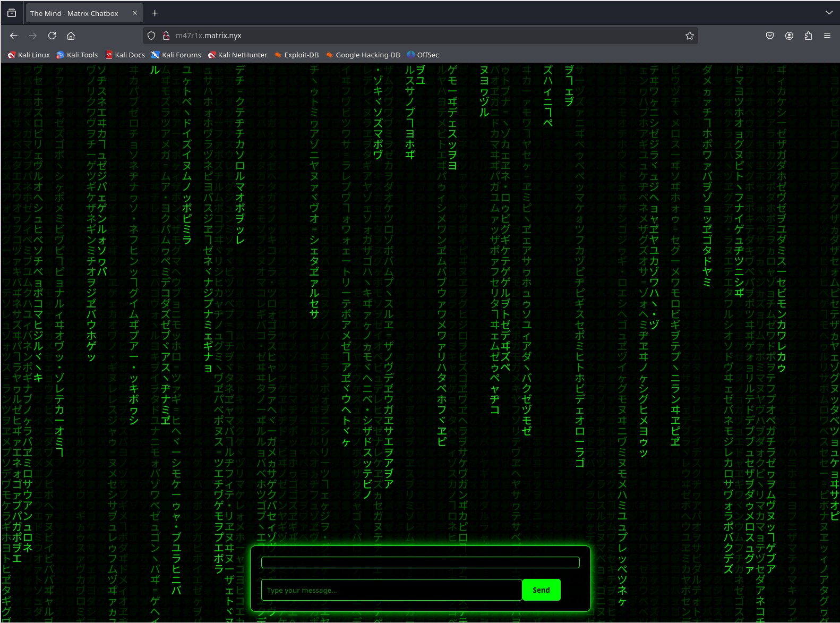Open the tracking protection shield panel
The height and width of the screenshot is (623, 840).
[151, 36]
